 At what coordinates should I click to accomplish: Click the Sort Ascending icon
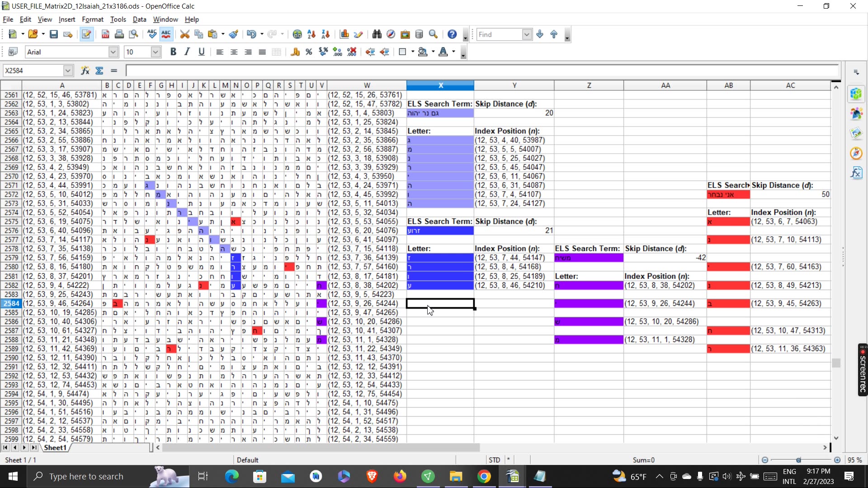point(311,34)
